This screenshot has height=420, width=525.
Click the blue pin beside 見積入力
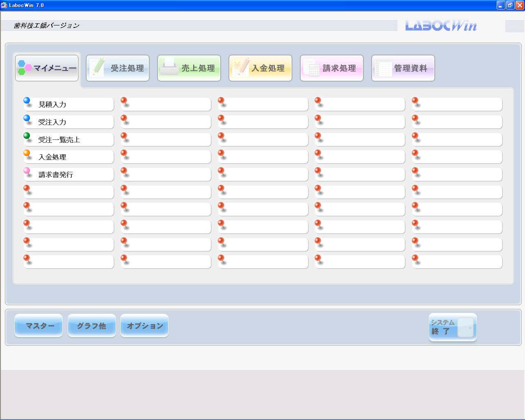(27, 101)
